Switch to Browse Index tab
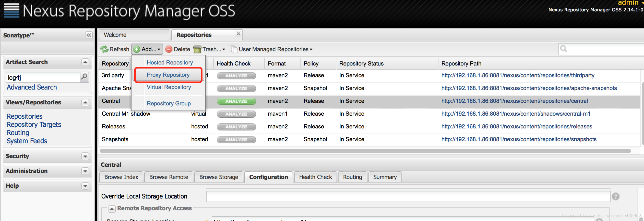The height and width of the screenshot is (221, 644). point(121,177)
